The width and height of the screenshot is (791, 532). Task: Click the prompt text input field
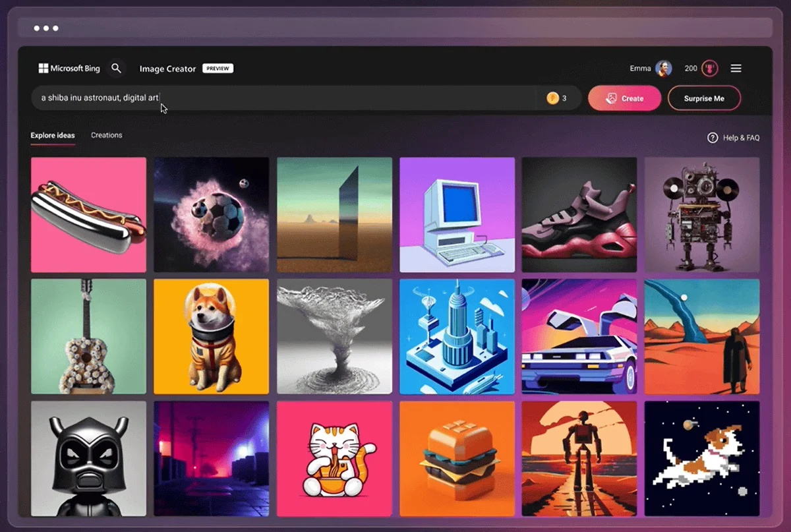(x=283, y=98)
